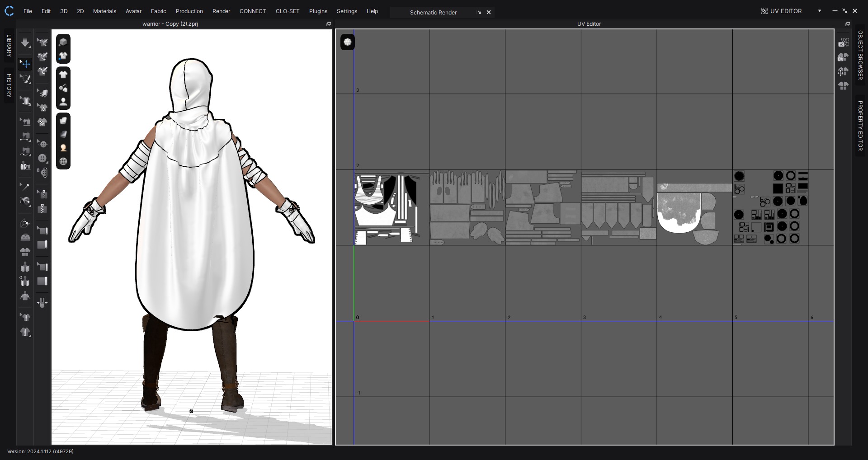Undock the UV Editor using float icon
Screen dimensions: 868x460
[848, 24]
